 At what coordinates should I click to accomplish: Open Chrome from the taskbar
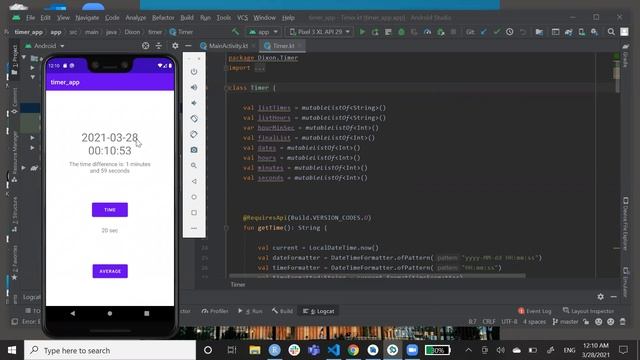coord(353,350)
